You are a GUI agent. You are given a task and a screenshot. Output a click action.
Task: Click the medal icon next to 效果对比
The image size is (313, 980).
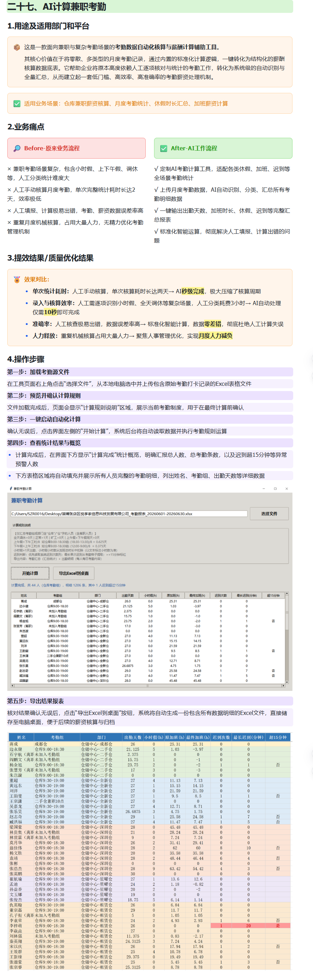pos(17,279)
